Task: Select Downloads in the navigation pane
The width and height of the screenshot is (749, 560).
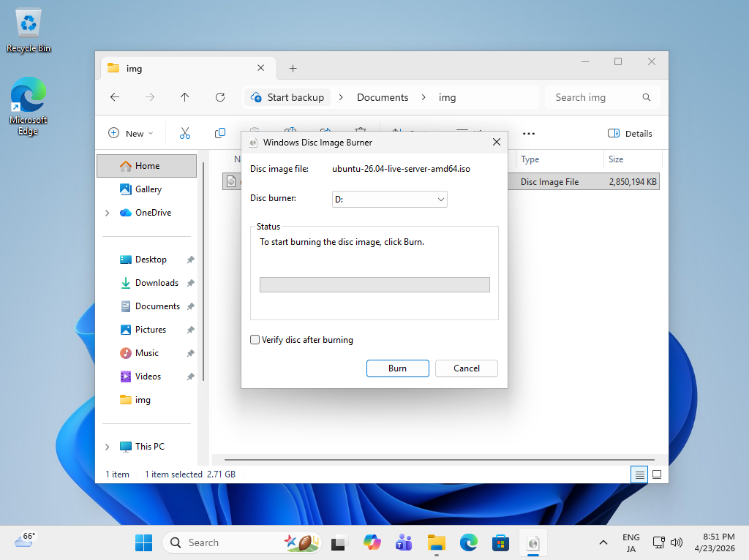Action: [157, 283]
